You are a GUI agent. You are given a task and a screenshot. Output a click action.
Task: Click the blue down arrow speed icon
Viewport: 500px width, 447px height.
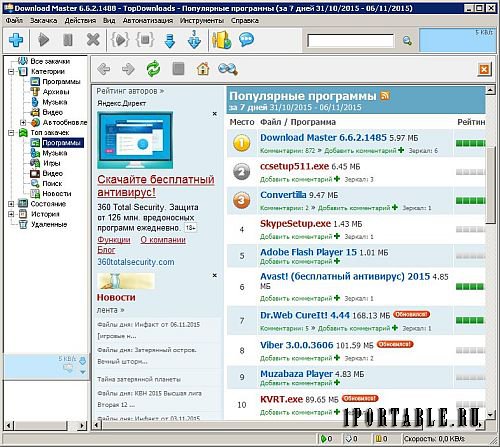click(x=170, y=40)
